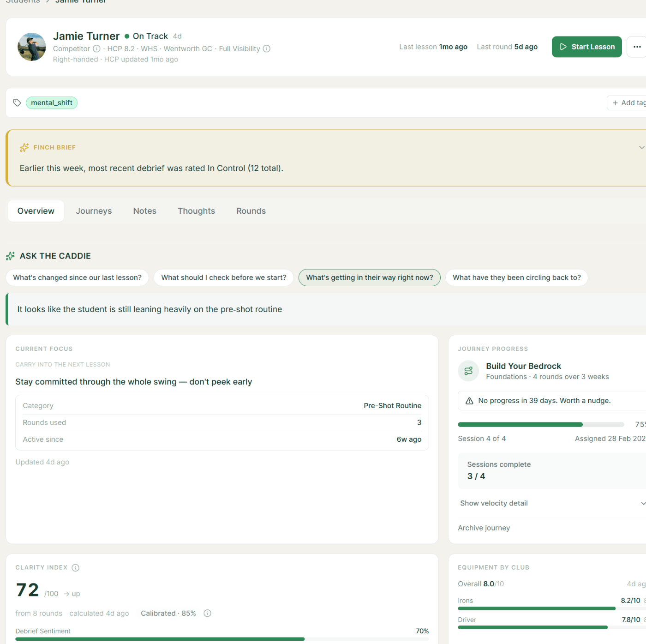Open the Notes tab
This screenshot has width=646, height=644.
[145, 211]
